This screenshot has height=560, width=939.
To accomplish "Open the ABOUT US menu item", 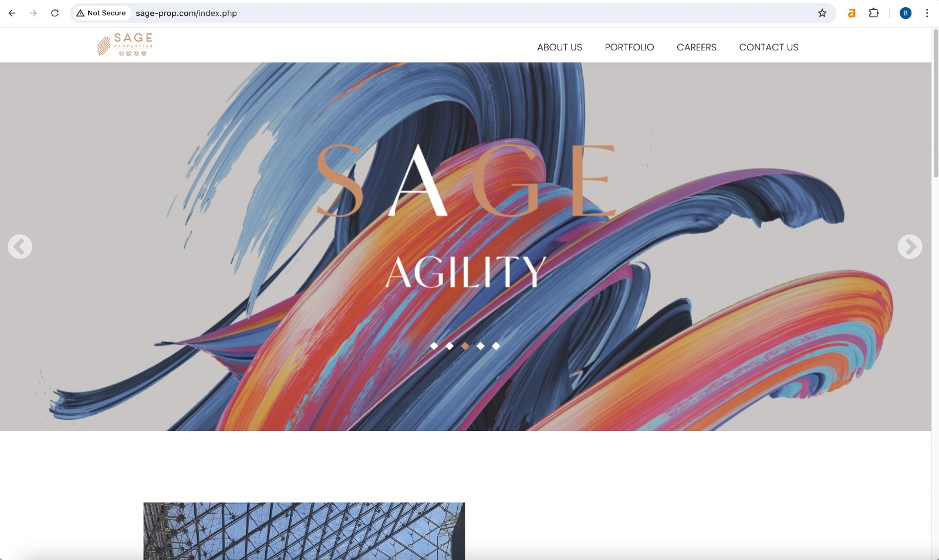I will 560,47.
